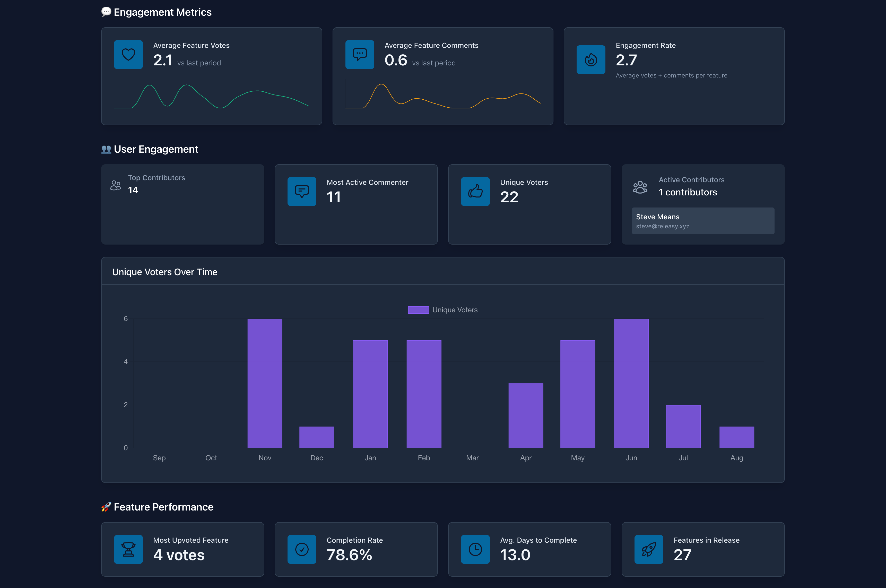
Task: Click the Unique Voters Over Time heading
Action: (164, 272)
